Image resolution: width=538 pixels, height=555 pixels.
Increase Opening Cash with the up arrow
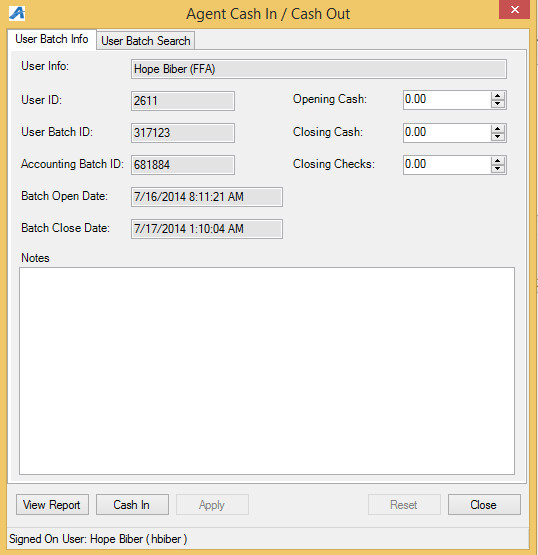point(498,96)
